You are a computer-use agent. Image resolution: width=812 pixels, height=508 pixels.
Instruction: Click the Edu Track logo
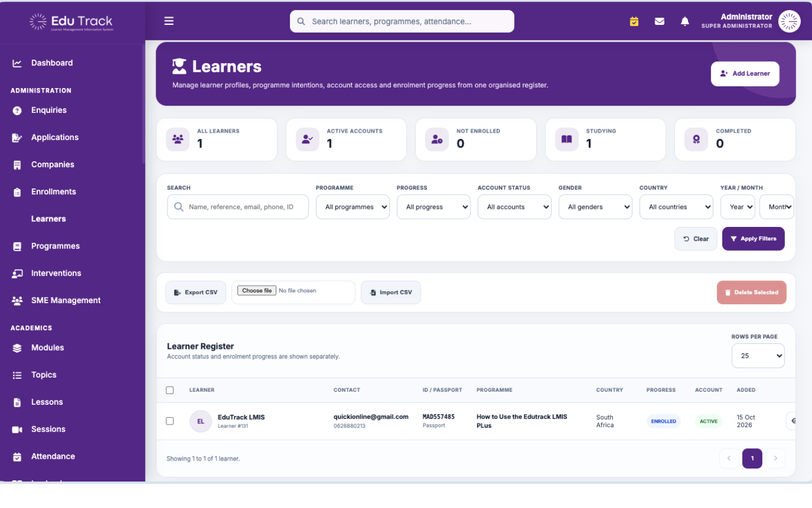click(x=72, y=21)
